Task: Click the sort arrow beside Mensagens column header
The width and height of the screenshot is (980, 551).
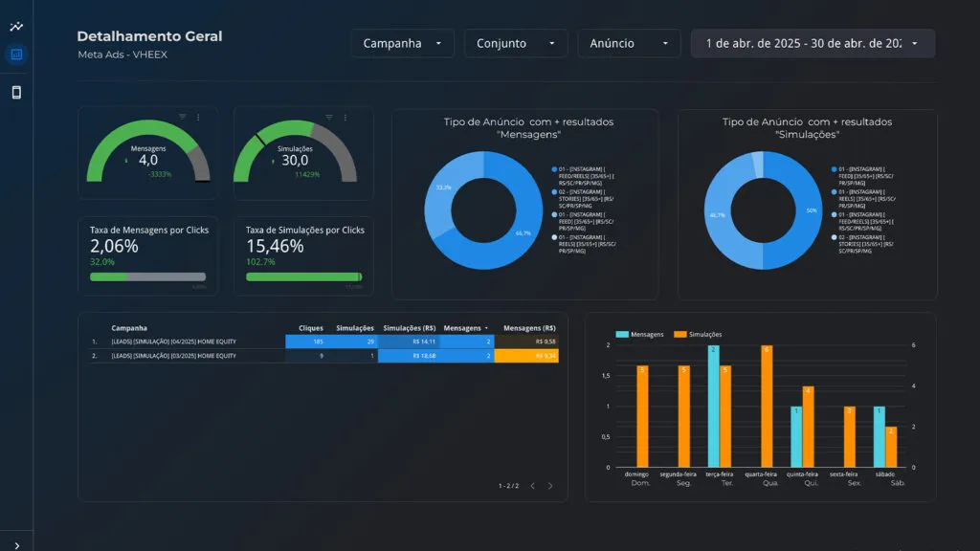Action: pyautogui.click(x=486, y=328)
